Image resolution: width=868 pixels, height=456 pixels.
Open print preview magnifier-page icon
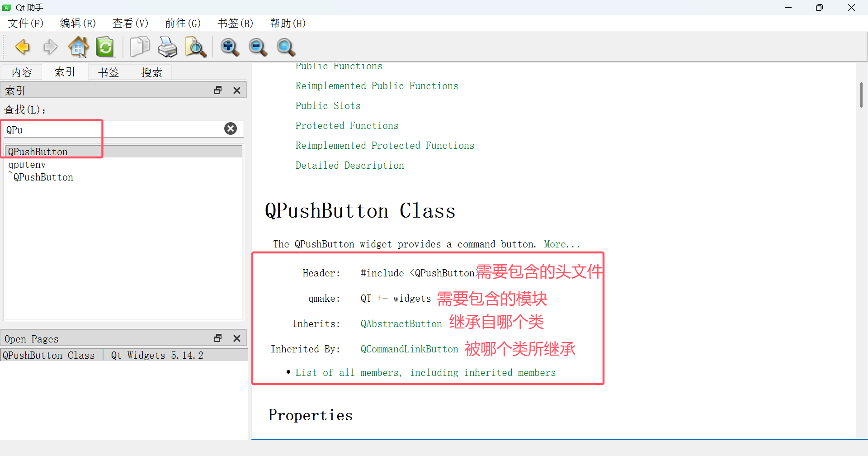point(196,47)
